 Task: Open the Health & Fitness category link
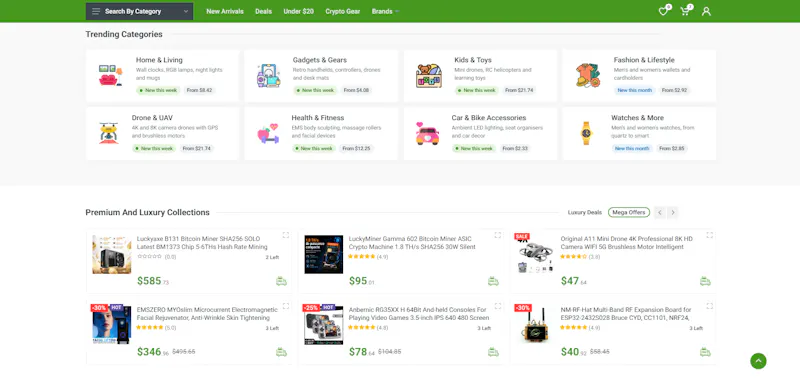tap(318, 117)
